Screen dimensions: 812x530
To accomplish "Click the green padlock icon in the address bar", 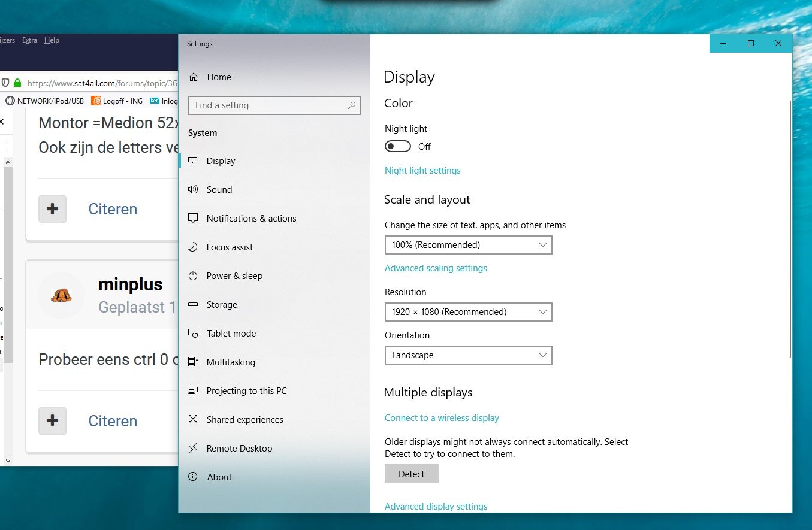I will click(17, 83).
